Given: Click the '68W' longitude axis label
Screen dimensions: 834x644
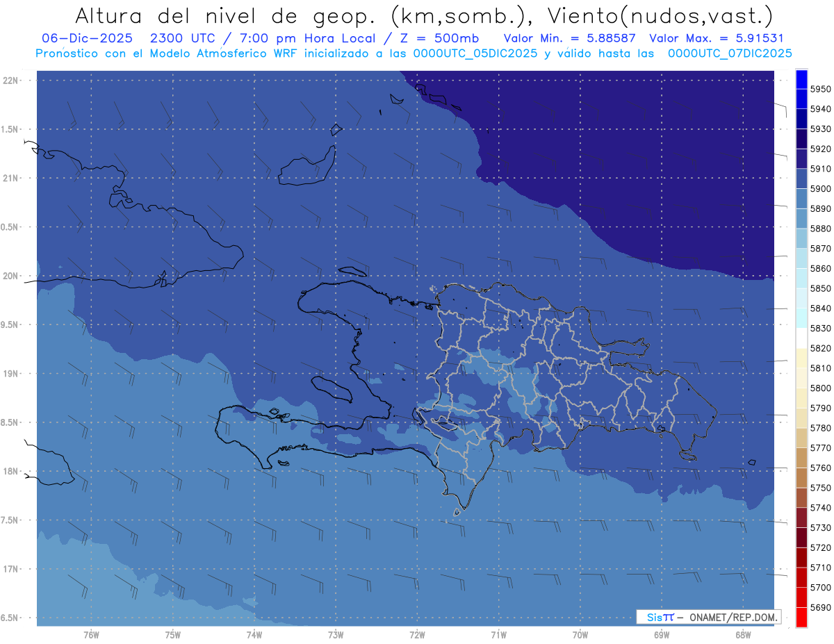Looking at the screenshot, I should (743, 634).
